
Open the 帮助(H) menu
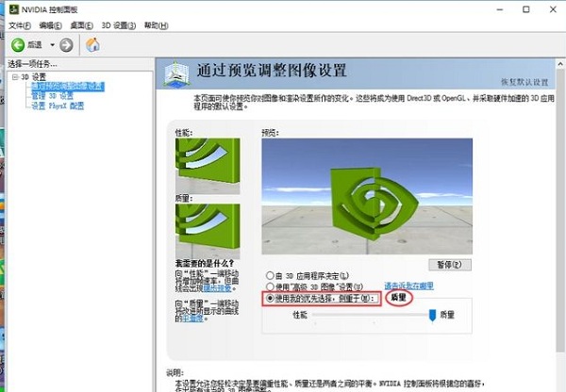pyautogui.click(x=157, y=25)
